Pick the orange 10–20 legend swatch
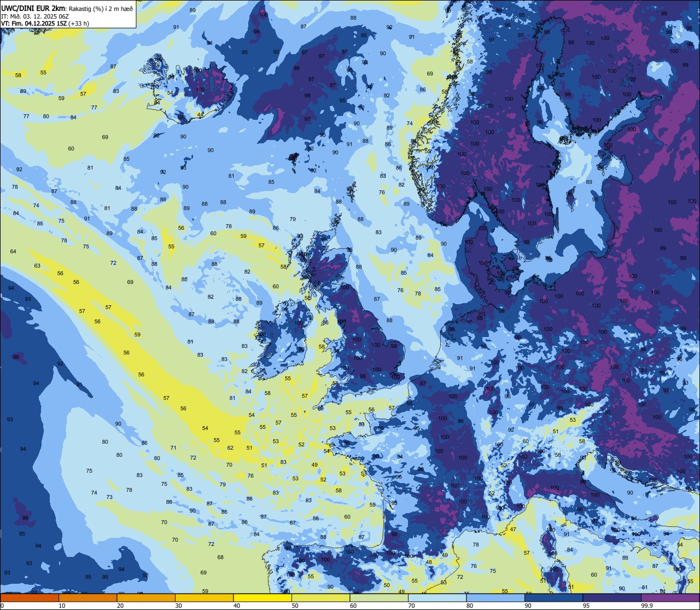Image resolution: width=700 pixels, height=610 pixels. click(87, 597)
